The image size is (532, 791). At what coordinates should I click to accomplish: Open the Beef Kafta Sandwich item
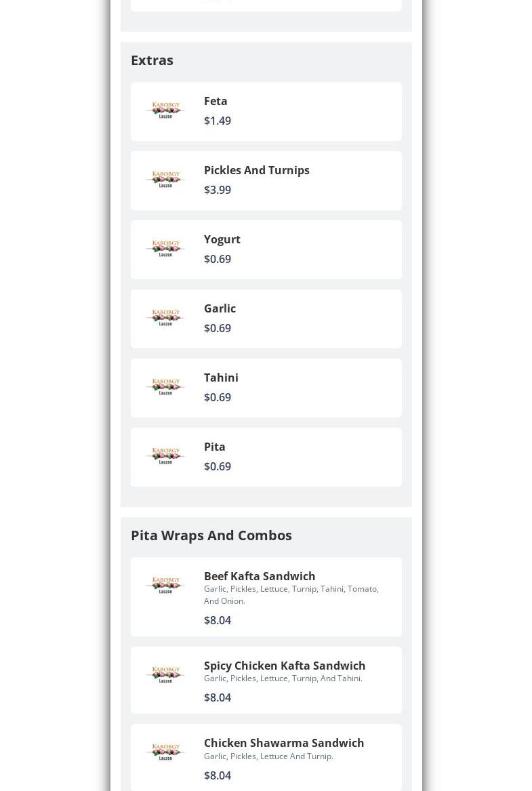259,576
